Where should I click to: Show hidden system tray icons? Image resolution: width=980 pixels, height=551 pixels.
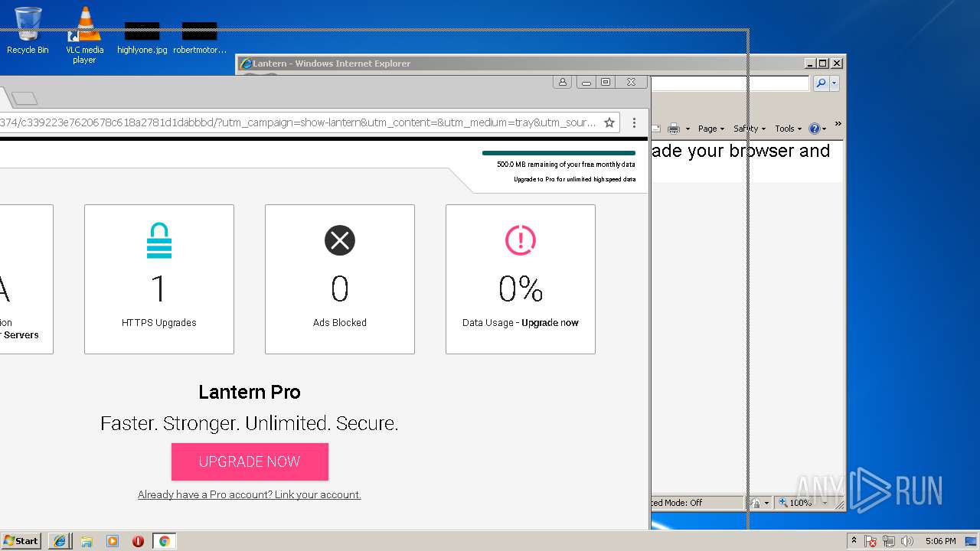tap(854, 540)
